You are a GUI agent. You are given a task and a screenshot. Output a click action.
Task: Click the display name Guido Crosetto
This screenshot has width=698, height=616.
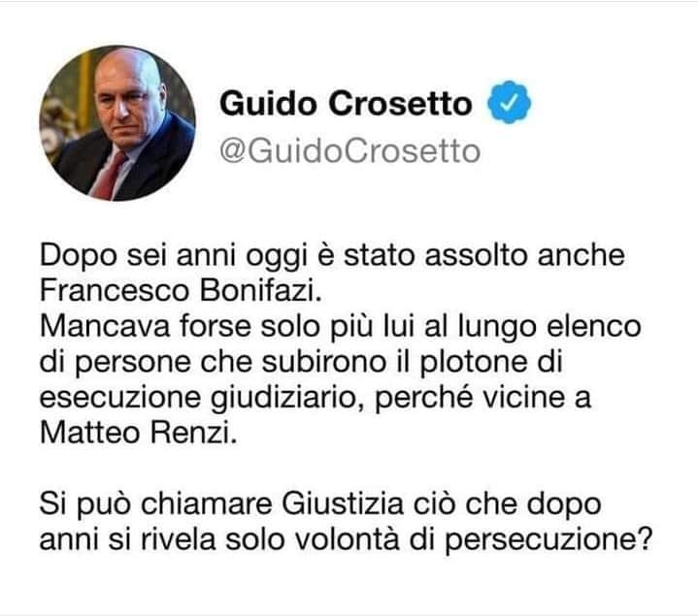pyautogui.click(x=346, y=104)
